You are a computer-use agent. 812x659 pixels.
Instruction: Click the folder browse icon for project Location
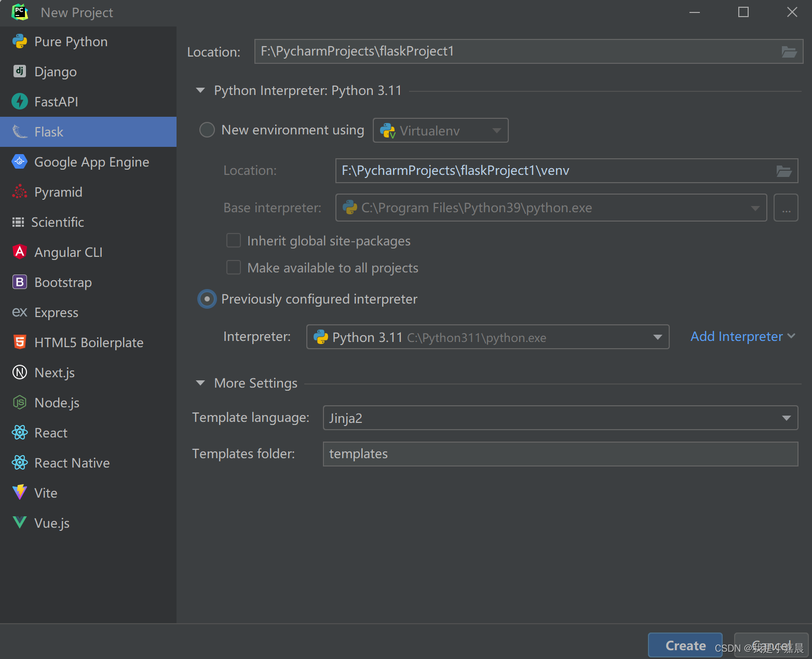point(789,51)
